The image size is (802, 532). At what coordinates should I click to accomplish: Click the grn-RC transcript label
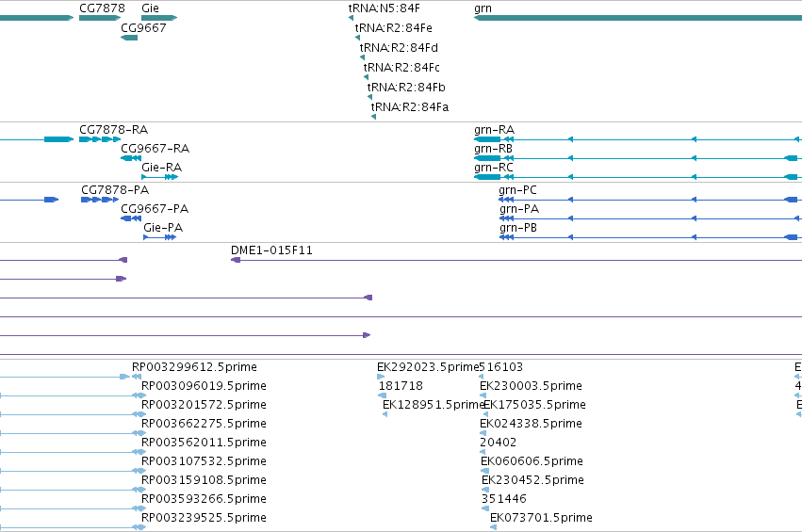coord(494,167)
